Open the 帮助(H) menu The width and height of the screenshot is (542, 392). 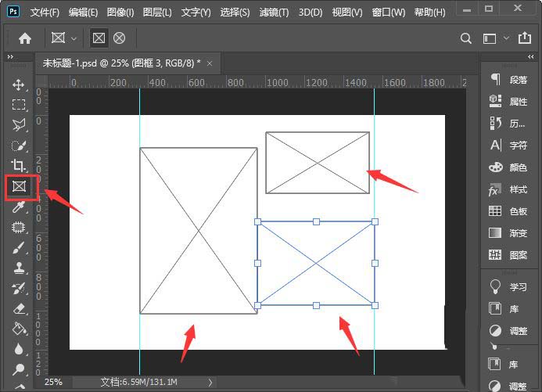[x=429, y=13]
